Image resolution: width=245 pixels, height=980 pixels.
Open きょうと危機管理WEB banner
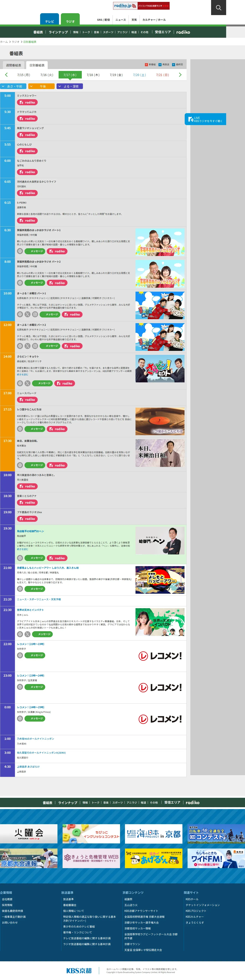(91, 858)
